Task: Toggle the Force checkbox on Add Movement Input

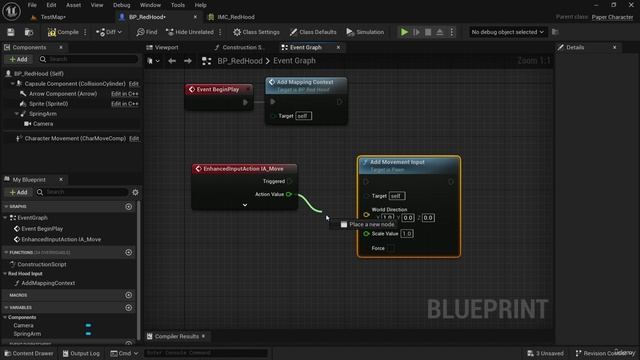Action: (x=391, y=248)
